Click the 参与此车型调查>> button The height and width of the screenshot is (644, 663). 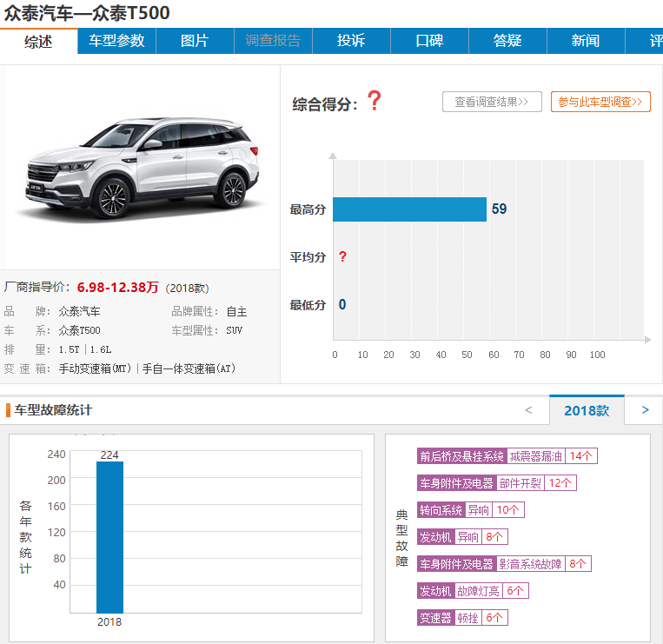click(600, 102)
